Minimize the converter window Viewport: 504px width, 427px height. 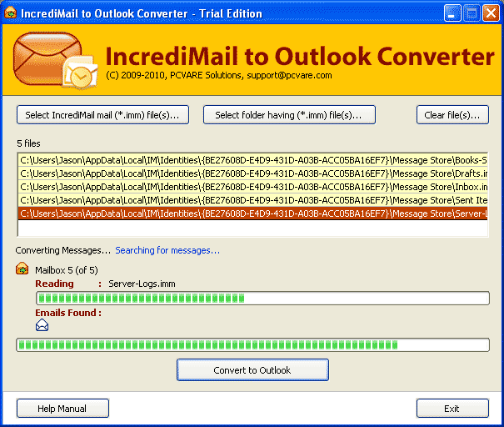point(452,13)
